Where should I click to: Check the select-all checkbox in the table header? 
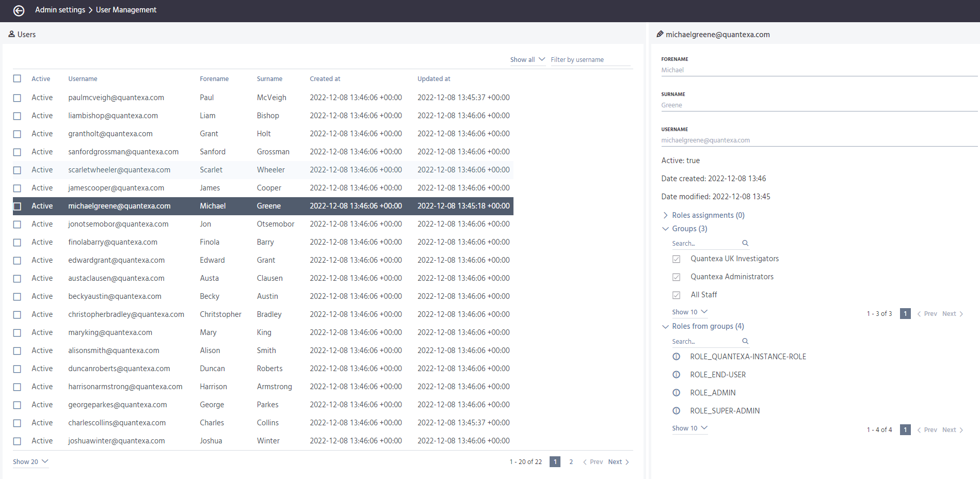(17, 78)
